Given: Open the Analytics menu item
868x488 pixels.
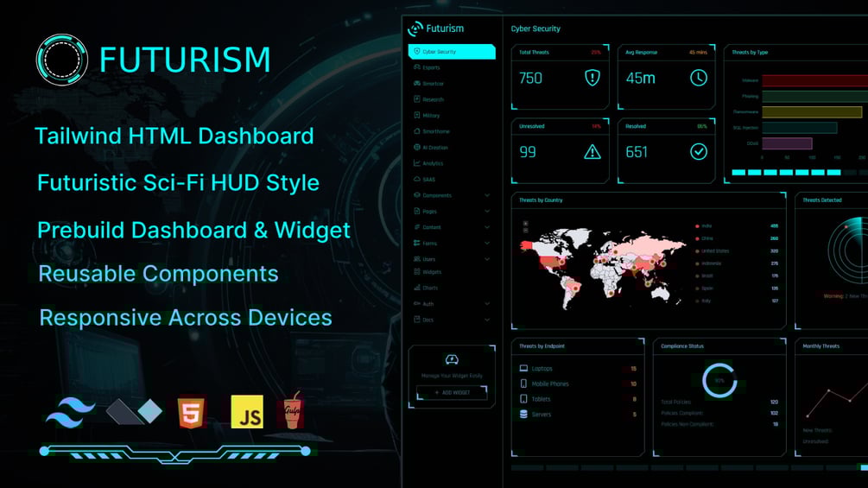Looking at the screenshot, I should pos(452,163).
